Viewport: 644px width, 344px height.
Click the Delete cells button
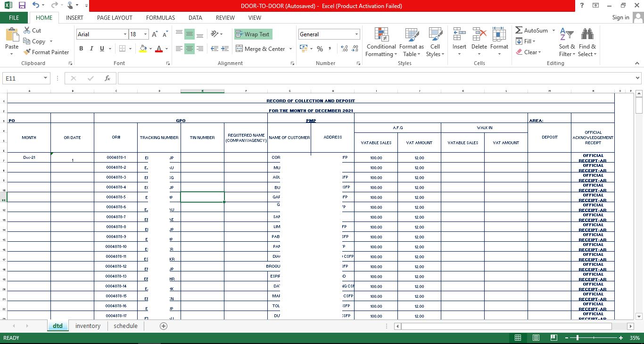pos(479,42)
